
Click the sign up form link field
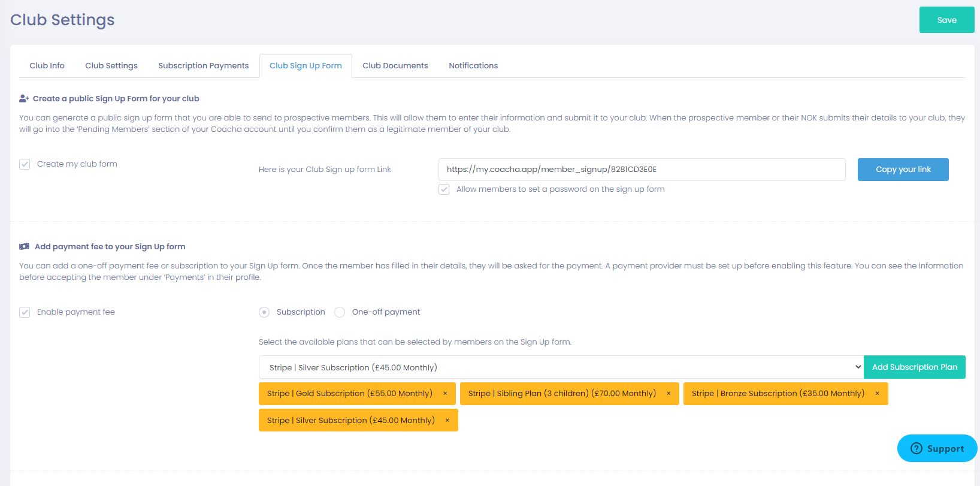(x=642, y=170)
